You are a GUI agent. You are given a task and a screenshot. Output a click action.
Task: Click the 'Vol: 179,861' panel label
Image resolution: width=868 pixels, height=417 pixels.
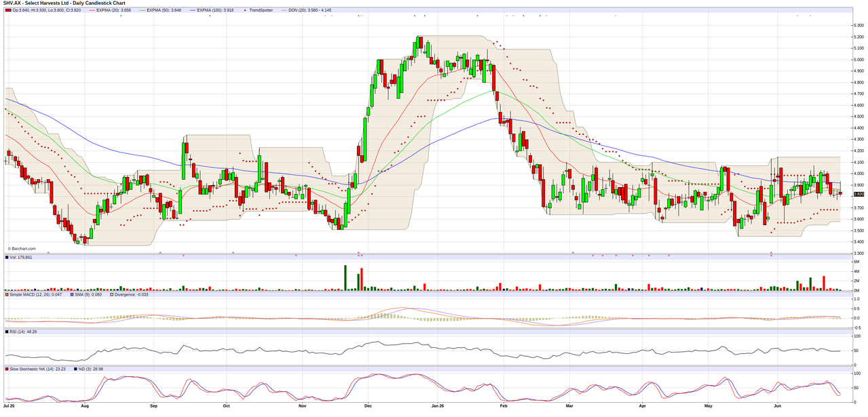22,258
